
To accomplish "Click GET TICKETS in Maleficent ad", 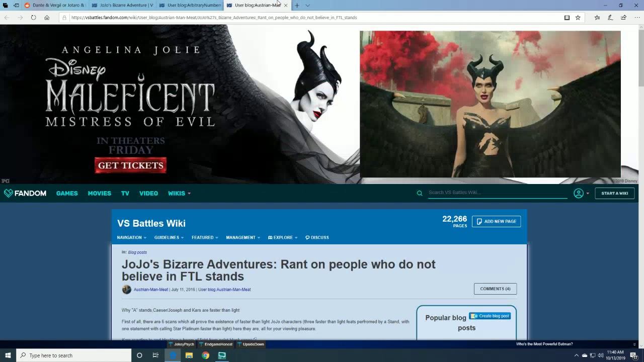I will [x=130, y=165].
